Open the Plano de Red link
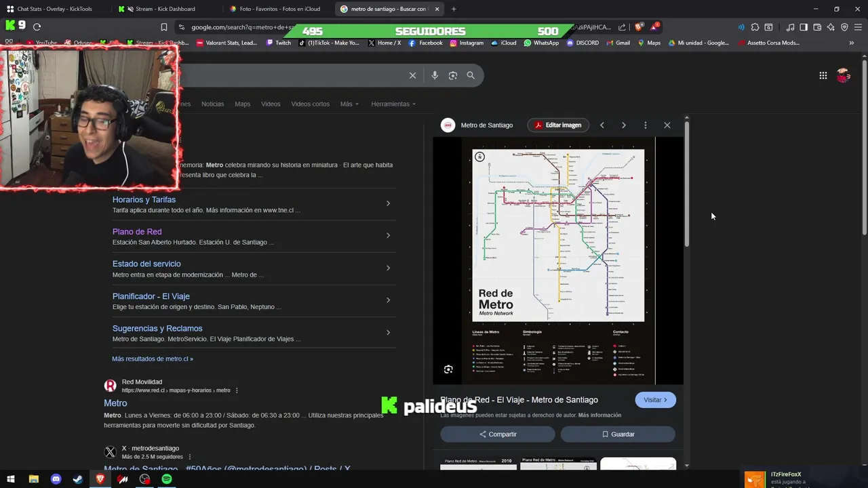 (x=137, y=232)
